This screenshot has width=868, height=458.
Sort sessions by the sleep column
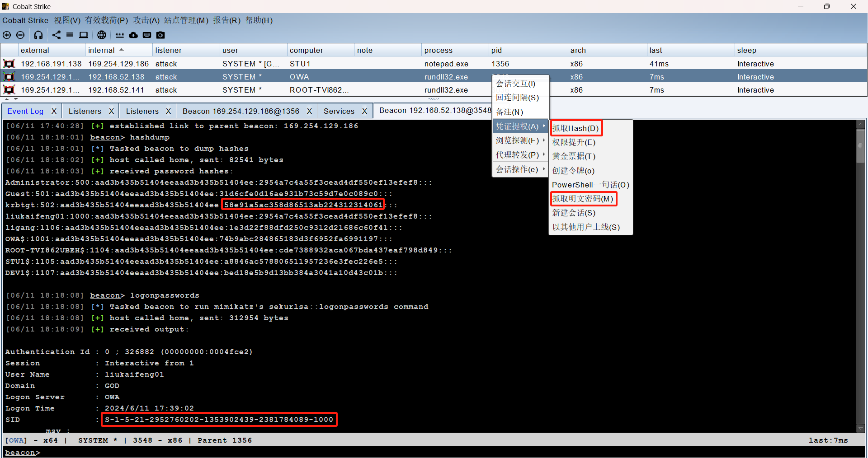[800, 50]
